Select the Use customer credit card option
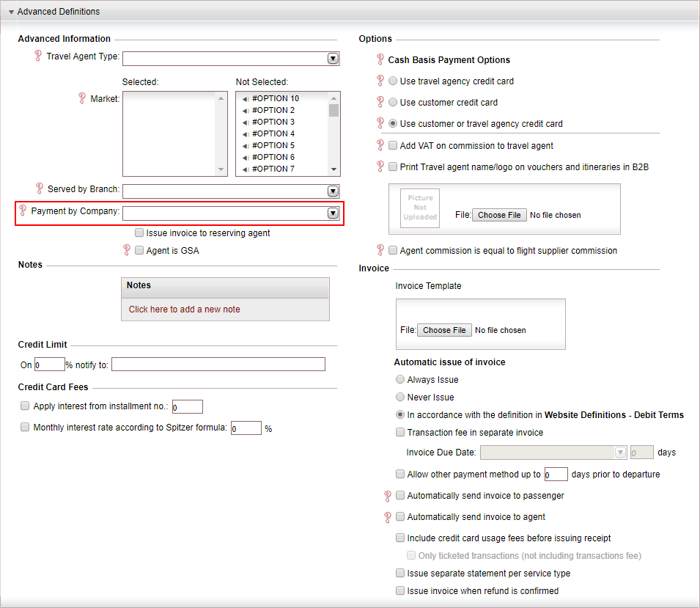The image size is (700, 608). (393, 102)
